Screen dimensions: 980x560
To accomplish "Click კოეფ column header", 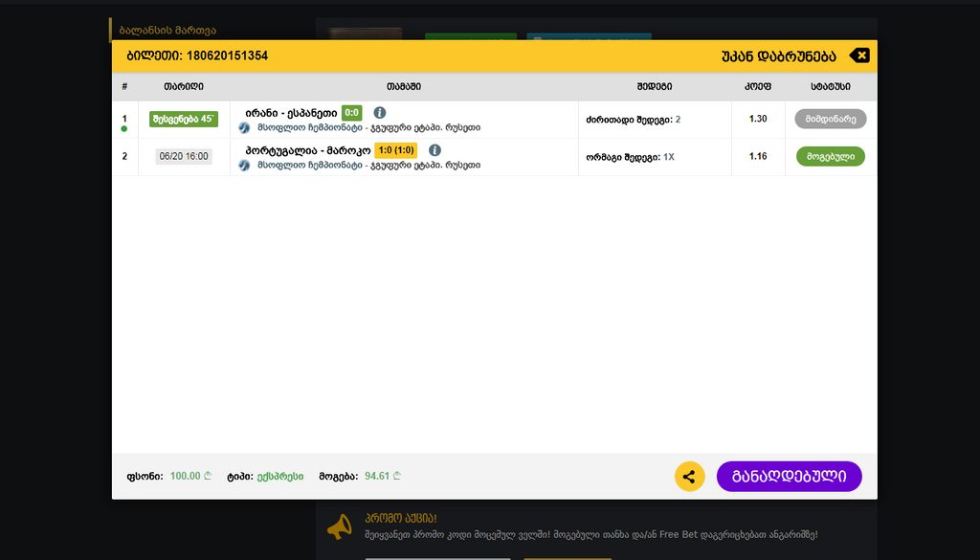I will [x=758, y=86].
